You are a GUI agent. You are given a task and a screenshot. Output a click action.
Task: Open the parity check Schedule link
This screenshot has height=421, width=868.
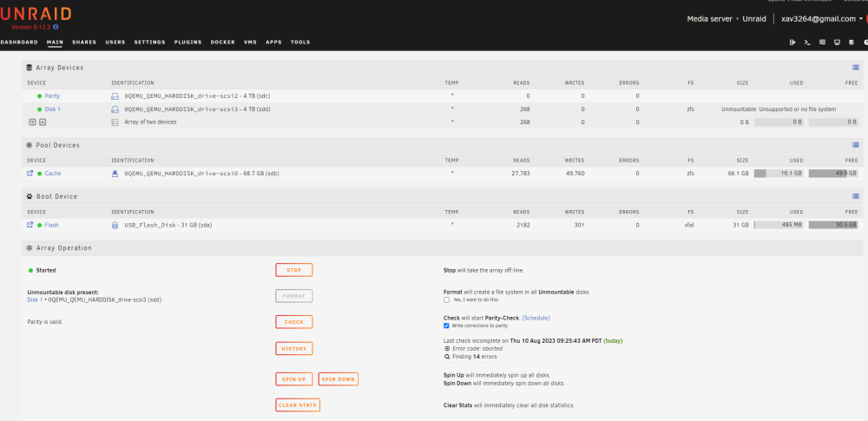click(x=536, y=318)
